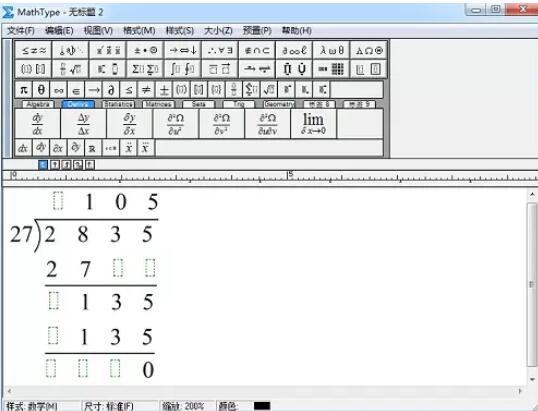Switch to the Algebra tab

click(38, 104)
